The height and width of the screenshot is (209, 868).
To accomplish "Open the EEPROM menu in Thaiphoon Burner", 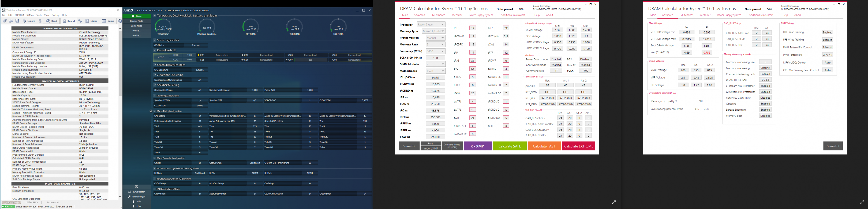I will pyautogui.click(x=19, y=15).
